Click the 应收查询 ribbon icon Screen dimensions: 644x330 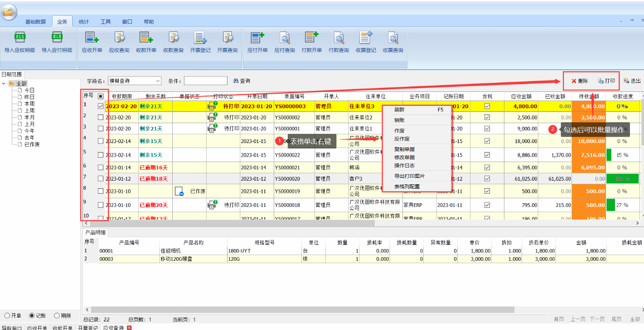coord(119,38)
